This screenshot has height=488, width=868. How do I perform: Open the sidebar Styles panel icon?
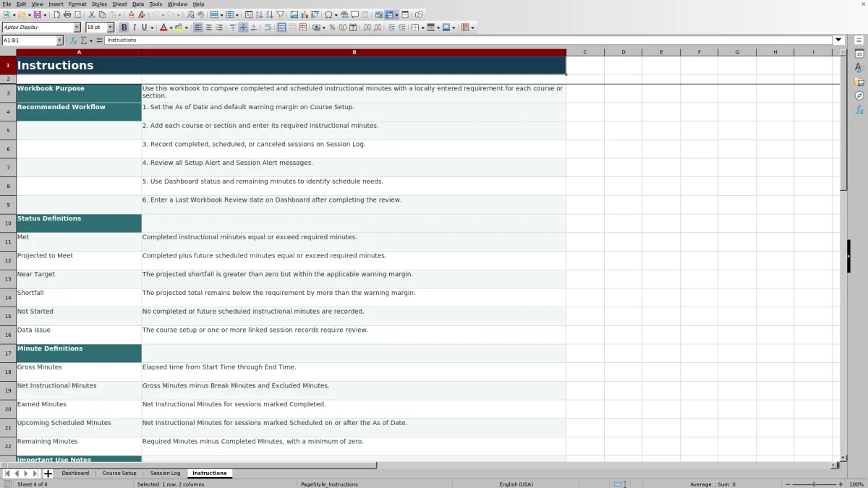tap(859, 68)
